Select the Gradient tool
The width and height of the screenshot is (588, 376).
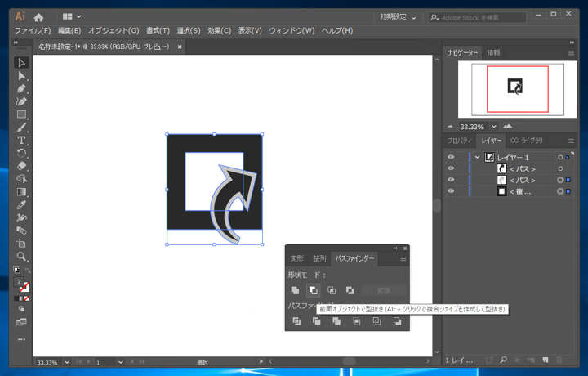click(21, 192)
